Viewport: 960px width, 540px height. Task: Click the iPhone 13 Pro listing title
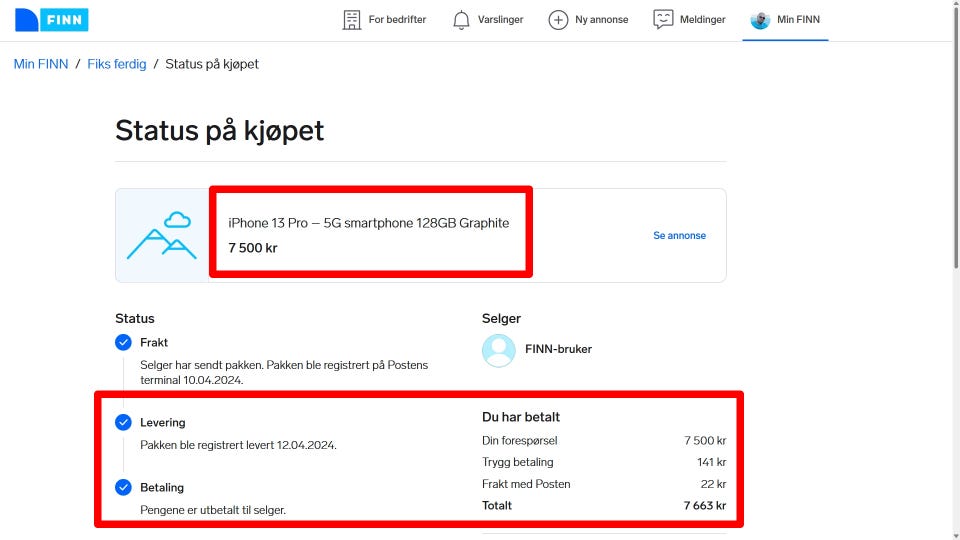tap(368, 223)
